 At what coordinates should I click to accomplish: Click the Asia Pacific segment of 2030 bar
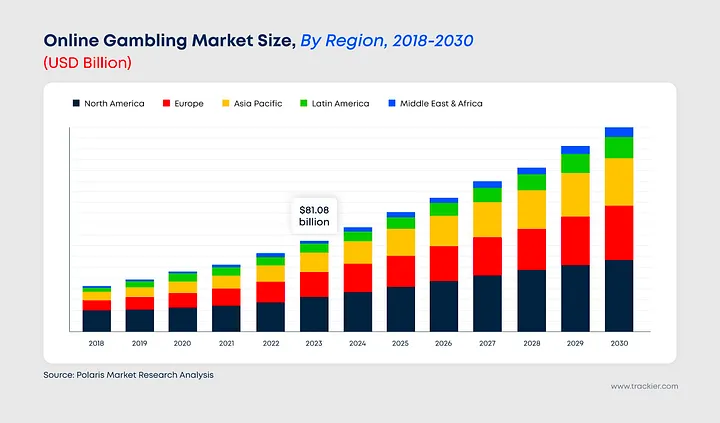click(619, 182)
